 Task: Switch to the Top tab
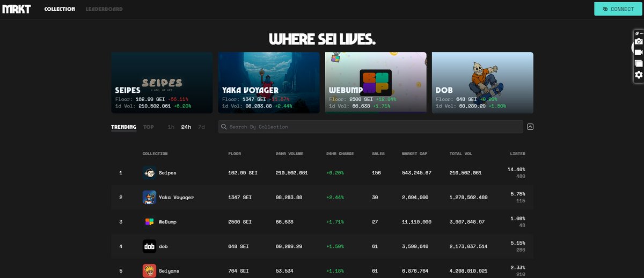tap(149, 127)
